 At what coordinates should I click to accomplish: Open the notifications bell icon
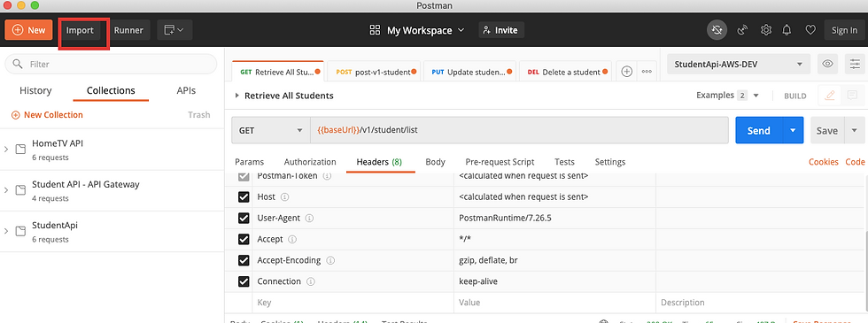tap(787, 30)
